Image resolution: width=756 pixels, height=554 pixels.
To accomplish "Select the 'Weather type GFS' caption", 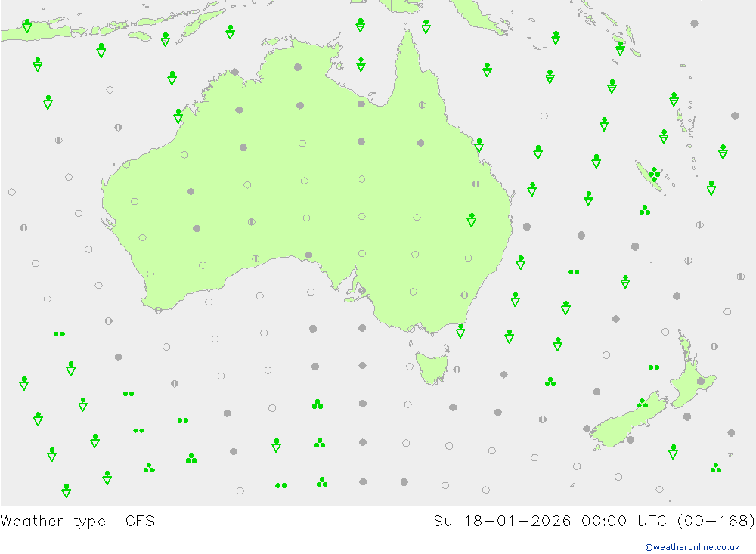I will point(78,522).
